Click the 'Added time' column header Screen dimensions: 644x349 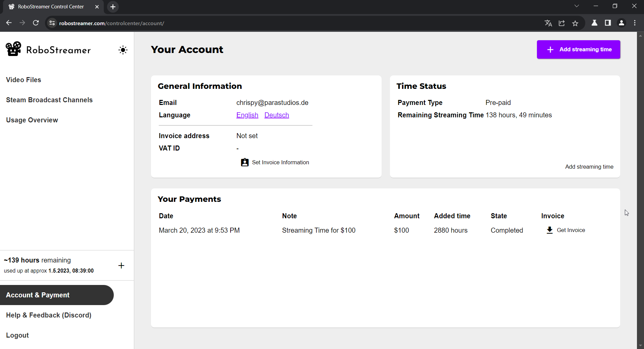(x=452, y=216)
